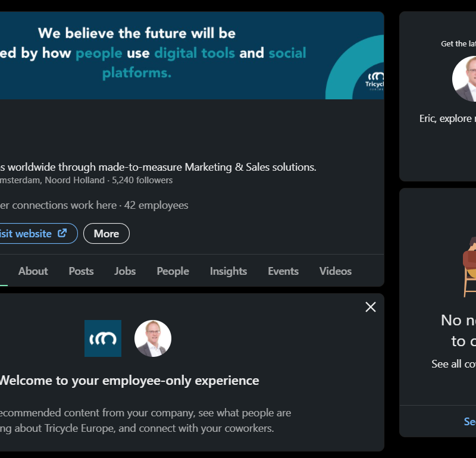Go to the People tab

173,271
